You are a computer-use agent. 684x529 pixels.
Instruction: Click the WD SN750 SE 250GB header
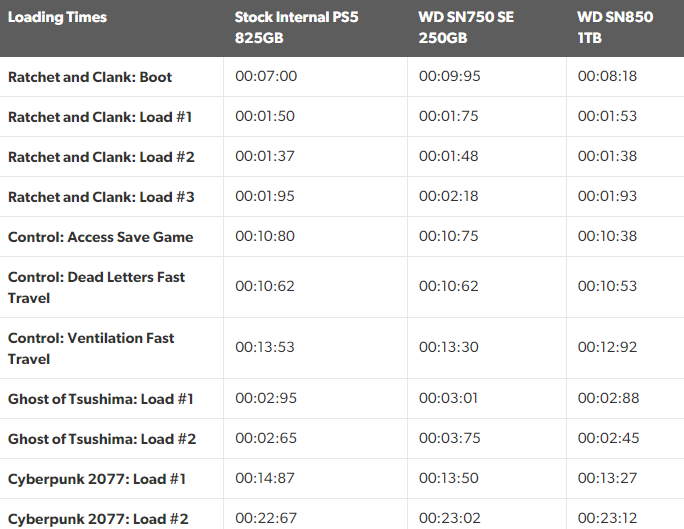466,28
